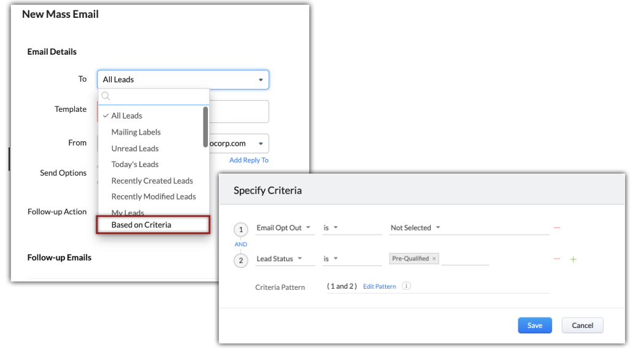Add new criteria row with plus icon
Image resolution: width=644 pixels, height=355 pixels.
(x=573, y=259)
